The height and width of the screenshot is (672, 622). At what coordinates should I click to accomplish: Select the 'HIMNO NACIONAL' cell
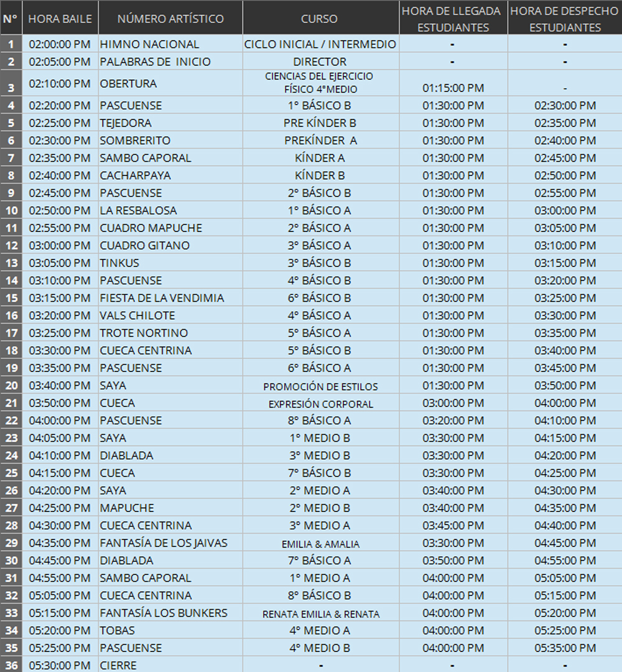point(170,44)
